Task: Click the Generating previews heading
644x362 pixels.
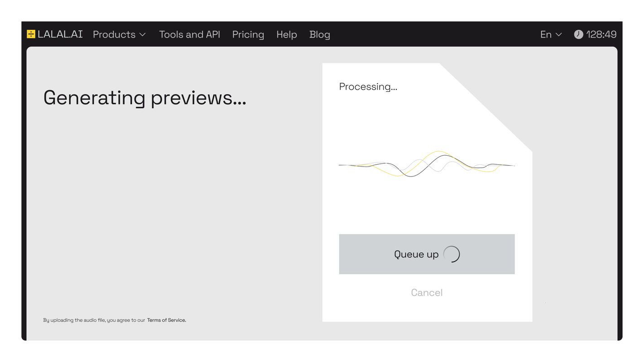Action: [x=145, y=98]
